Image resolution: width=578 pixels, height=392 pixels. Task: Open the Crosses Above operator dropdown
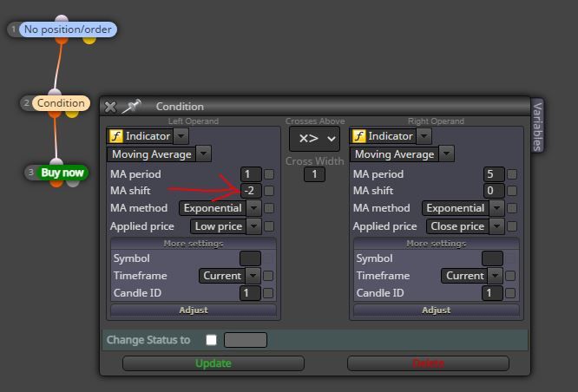pyautogui.click(x=314, y=139)
